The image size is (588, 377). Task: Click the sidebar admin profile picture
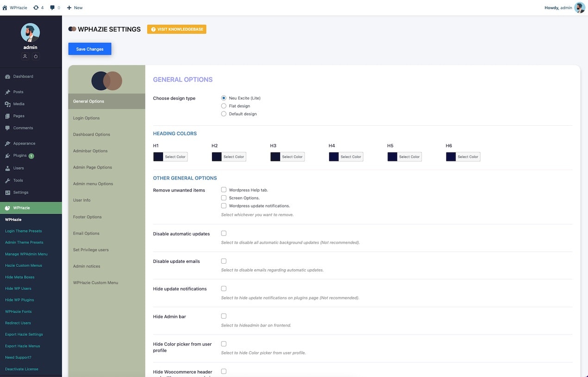31,32
